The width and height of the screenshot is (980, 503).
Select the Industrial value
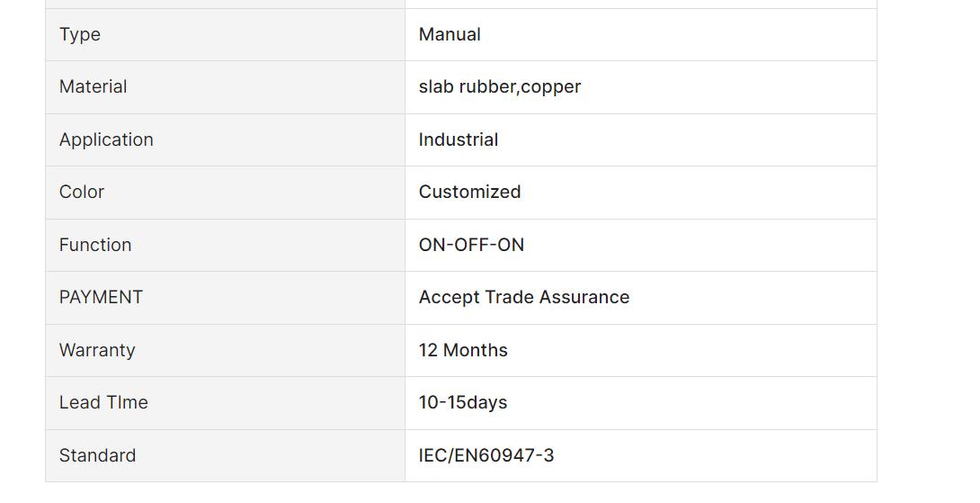point(459,139)
